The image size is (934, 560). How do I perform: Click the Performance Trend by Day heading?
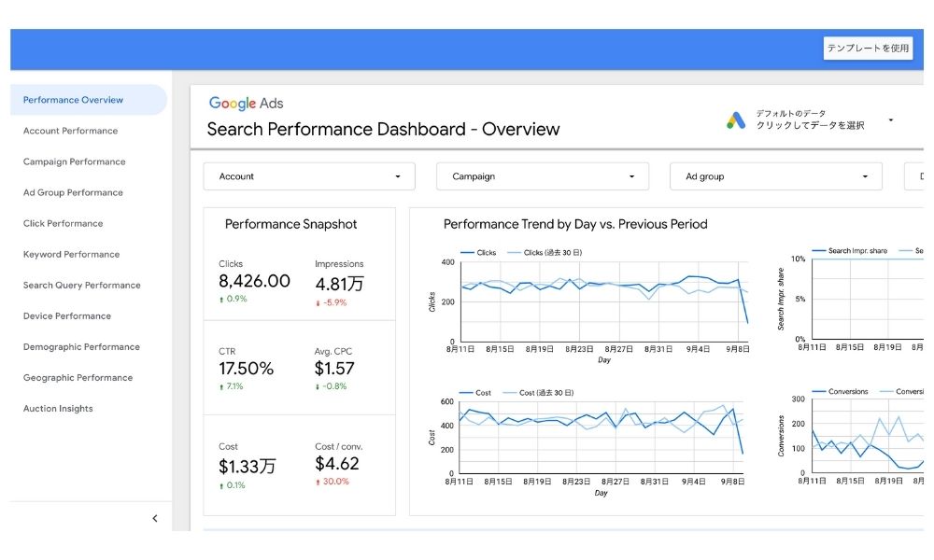click(x=575, y=224)
